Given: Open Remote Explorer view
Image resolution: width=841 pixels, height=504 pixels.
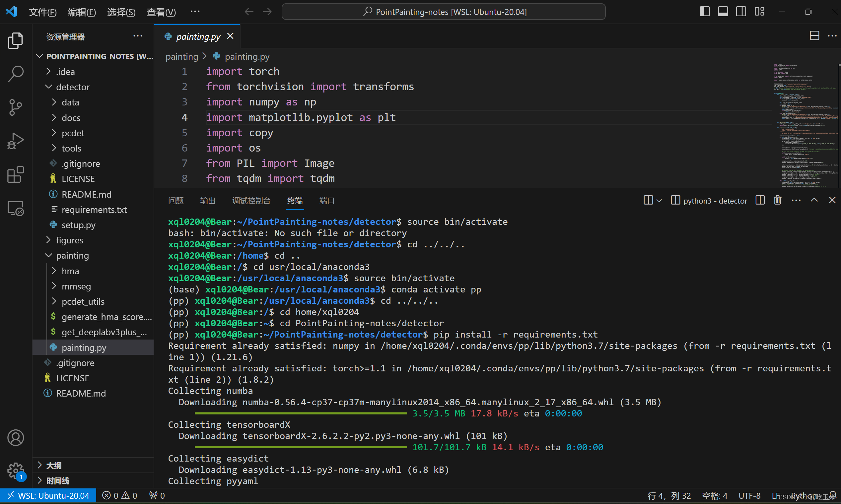Looking at the screenshot, I should (16, 208).
